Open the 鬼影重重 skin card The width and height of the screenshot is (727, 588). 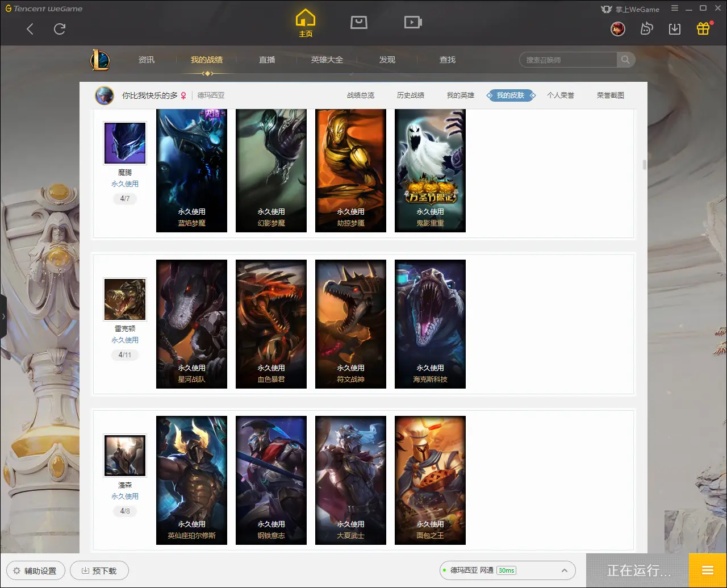click(x=430, y=170)
